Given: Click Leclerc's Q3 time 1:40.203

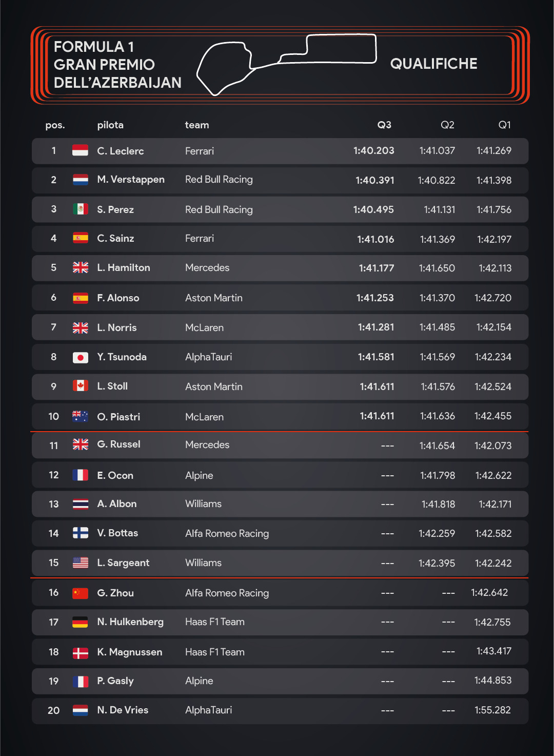Looking at the screenshot, I should tap(373, 151).
